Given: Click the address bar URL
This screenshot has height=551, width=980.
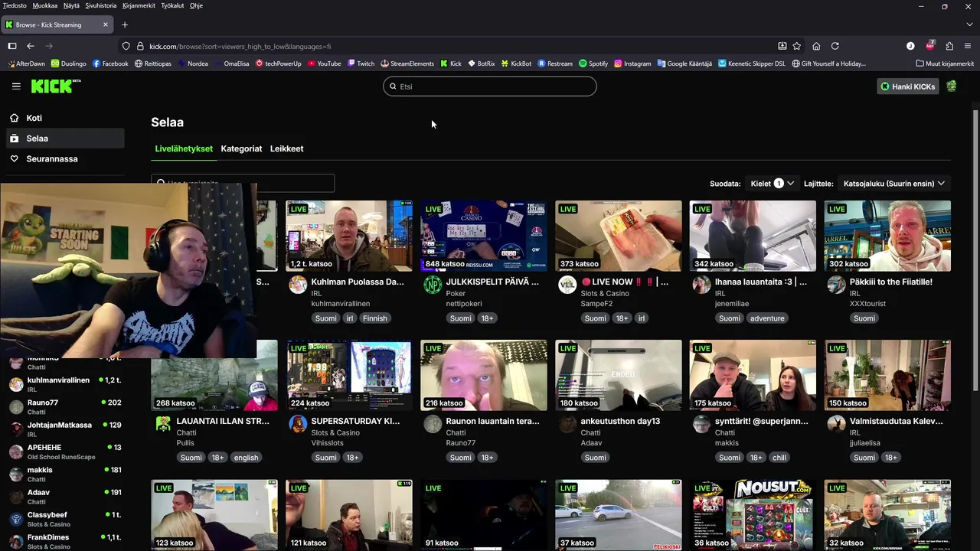Looking at the screenshot, I should click(x=240, y=46).
